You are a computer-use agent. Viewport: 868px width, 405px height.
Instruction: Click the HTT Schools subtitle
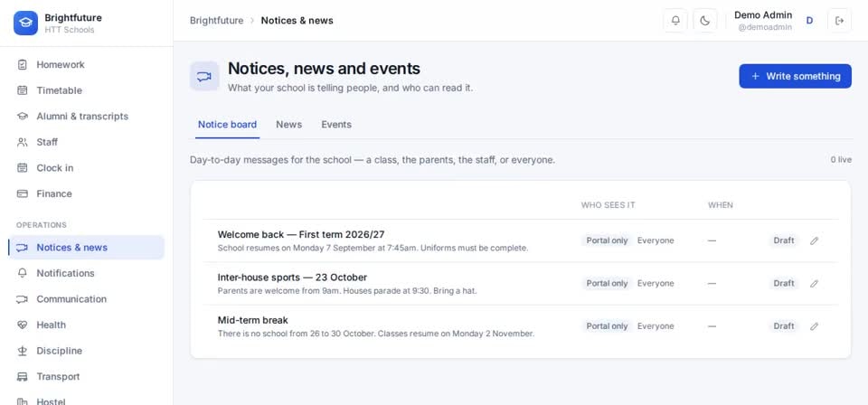70,30
